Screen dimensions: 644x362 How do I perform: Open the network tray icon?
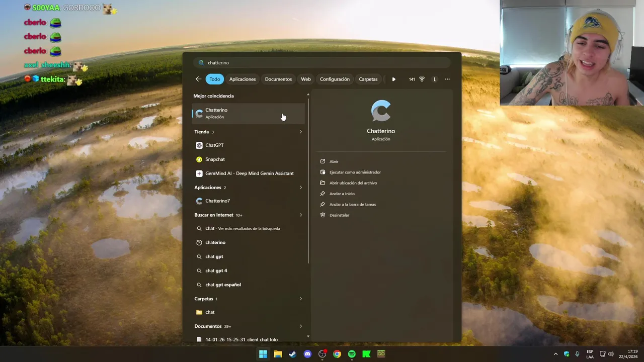[603, 354]
